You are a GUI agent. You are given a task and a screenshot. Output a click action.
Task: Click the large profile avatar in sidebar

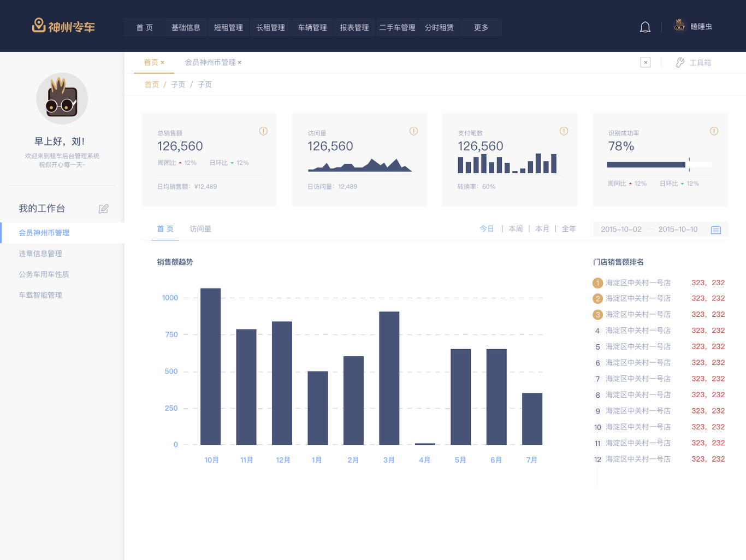point(62,98)
